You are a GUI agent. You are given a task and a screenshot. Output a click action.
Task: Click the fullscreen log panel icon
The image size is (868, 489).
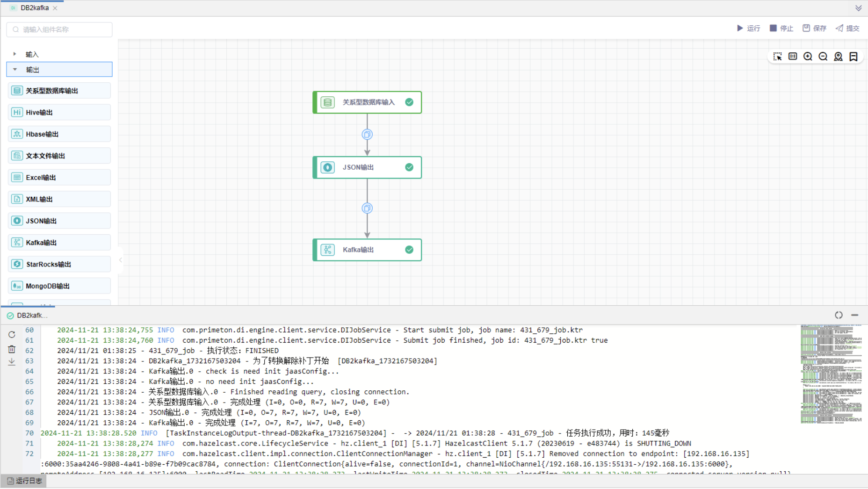tap(839, 316)
